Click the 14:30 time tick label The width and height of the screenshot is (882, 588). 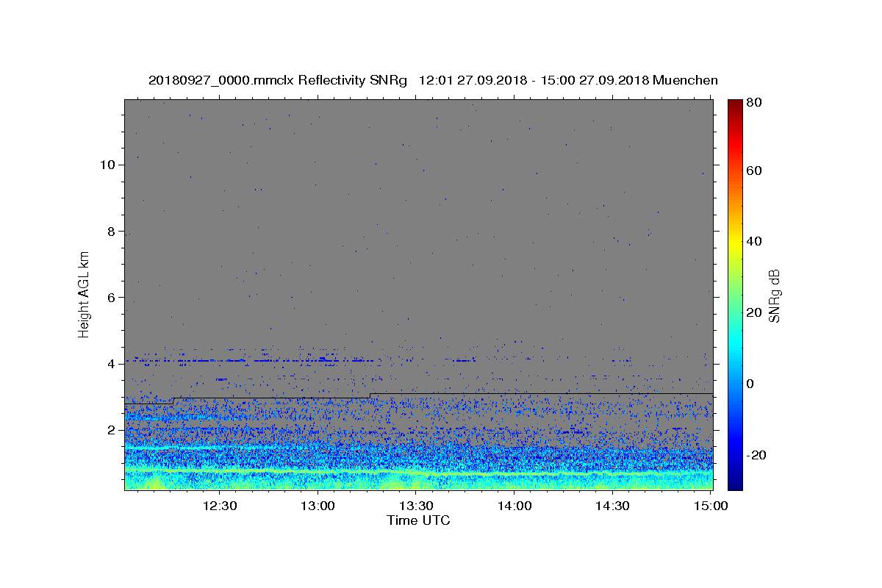(x=612, y=506)
